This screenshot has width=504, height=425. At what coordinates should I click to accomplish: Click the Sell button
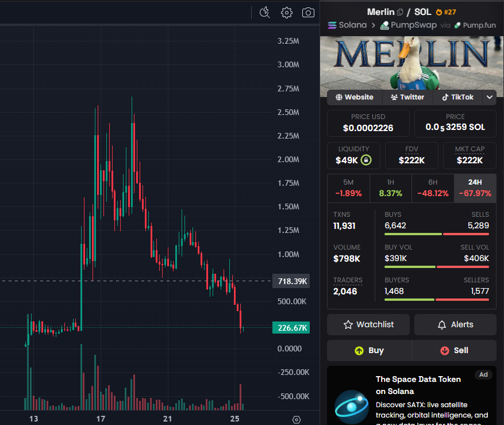click(454, 350)
